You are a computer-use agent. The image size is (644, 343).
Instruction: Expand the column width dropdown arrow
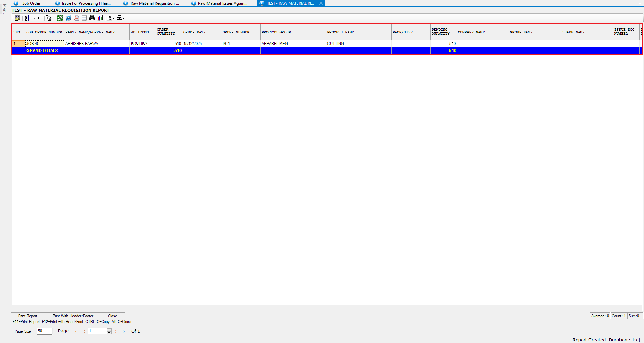pyautogui.click(x=41, y=18)
